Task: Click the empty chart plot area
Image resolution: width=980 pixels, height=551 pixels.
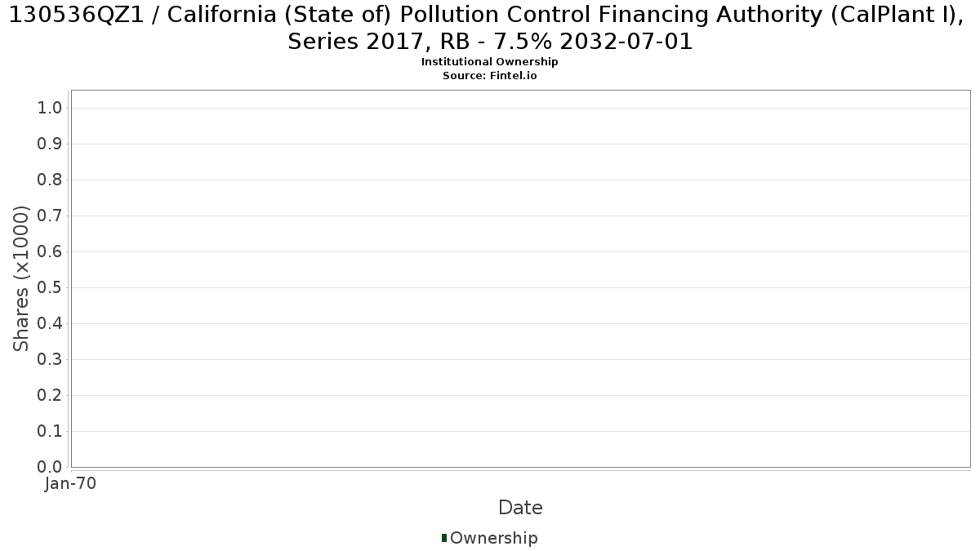Action: coord(520,278)
